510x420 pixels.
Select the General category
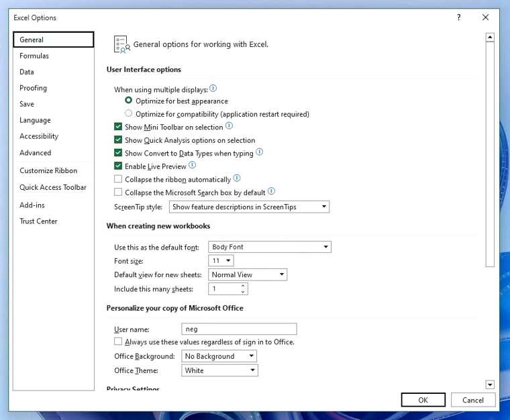pyautogui.click(x=53, y=40)
